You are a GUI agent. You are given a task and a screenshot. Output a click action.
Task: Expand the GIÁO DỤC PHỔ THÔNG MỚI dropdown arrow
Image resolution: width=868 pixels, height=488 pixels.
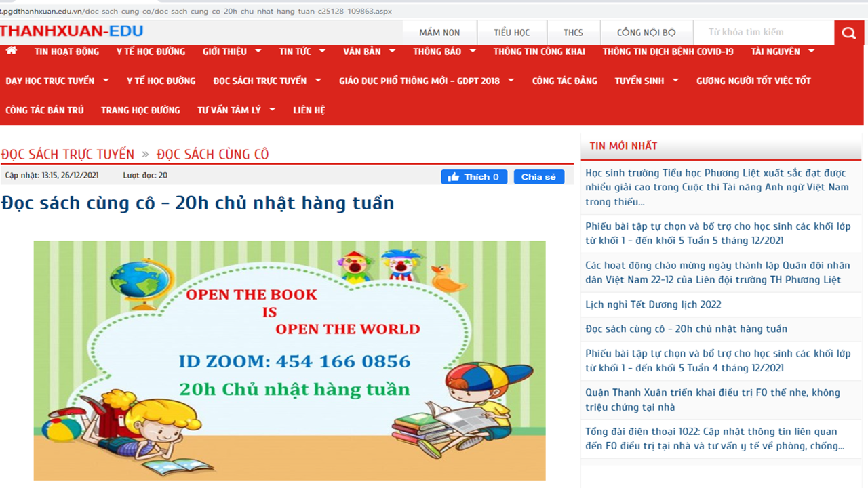pos(511,80)
